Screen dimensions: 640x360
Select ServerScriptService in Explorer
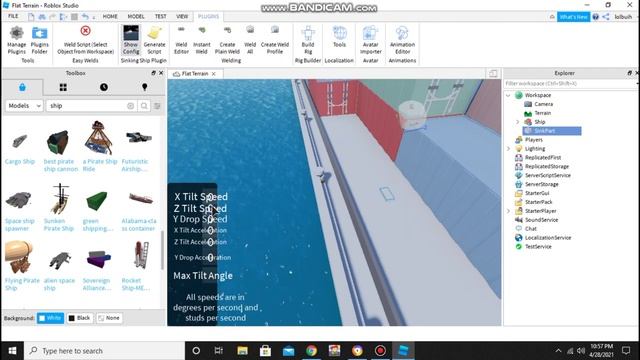tap(547, 176)
